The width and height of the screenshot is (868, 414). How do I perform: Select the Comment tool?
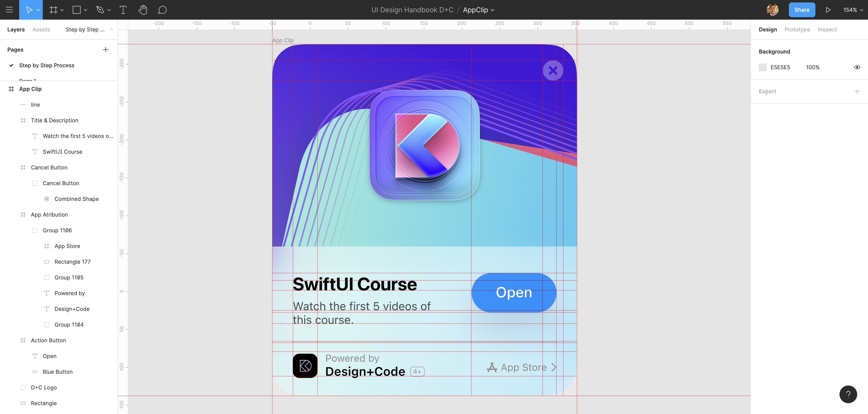pos(162,10)
